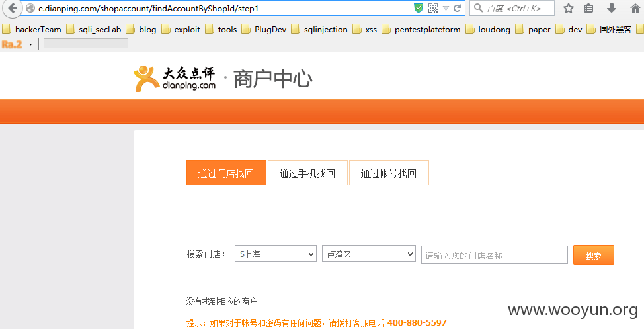Click the shop name input field

coord(495,255)
